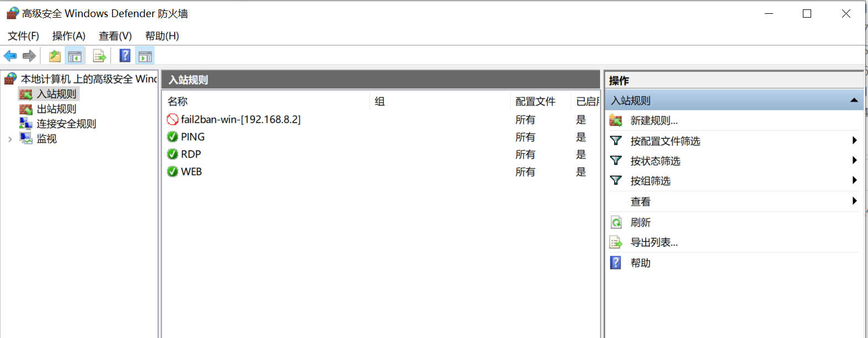Select the fail2ban-win-[192.168.8.2] rule row
This screenshot has width=868, height=338.
381,119
